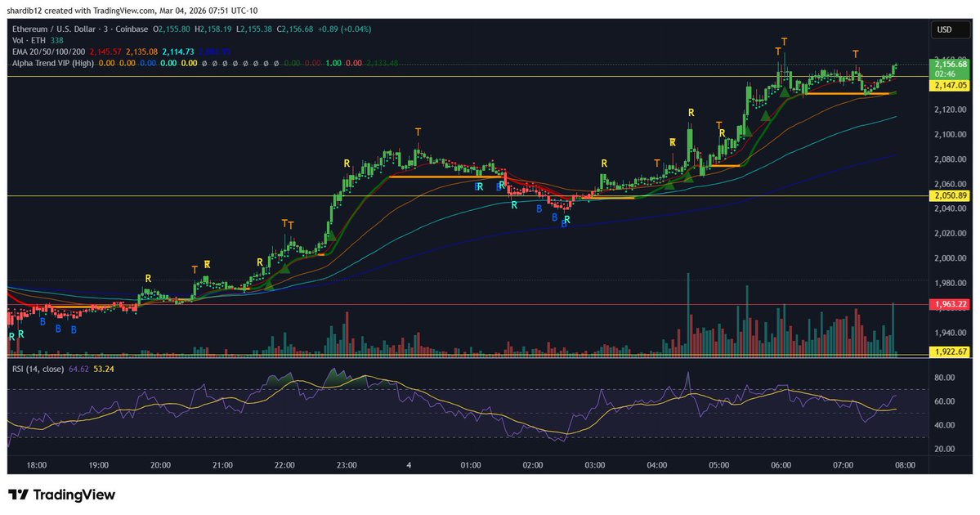Viewport: 980px width, 515px height.
Task: Click the EMA 50 value 2,135.08
Action: point(142,51)
